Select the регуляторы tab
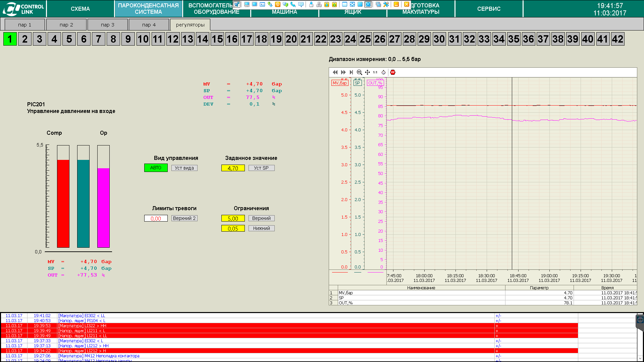This screenshot has height=362, width=644. pos(190,24)
